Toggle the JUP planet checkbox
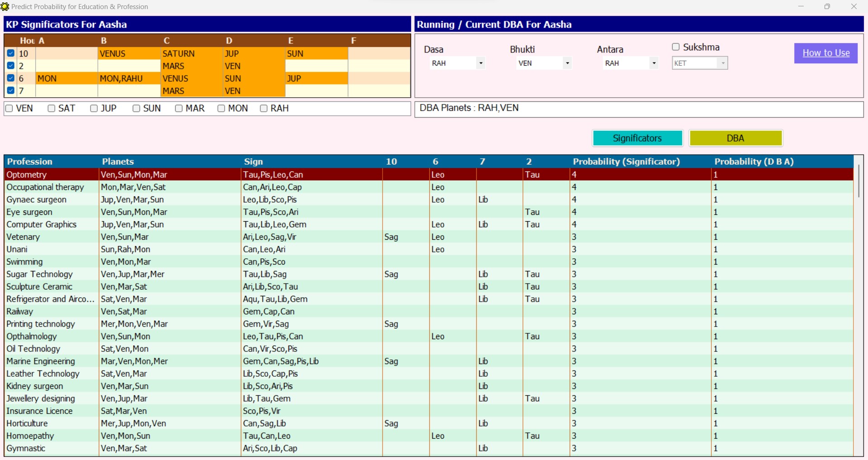The height and width of the screenshot is (460, 868). (x=94, y=109)
